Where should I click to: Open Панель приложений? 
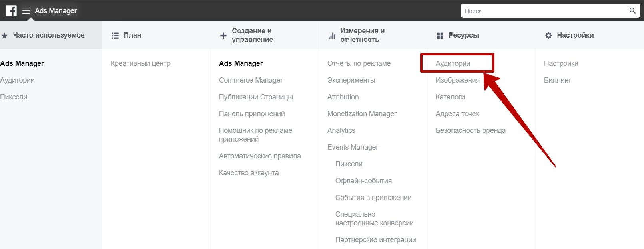tap(252, 114)
